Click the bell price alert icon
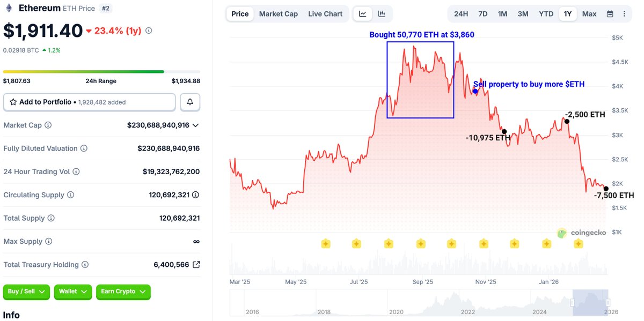Screen dimensions: 644x321 (x=190, y=102)
